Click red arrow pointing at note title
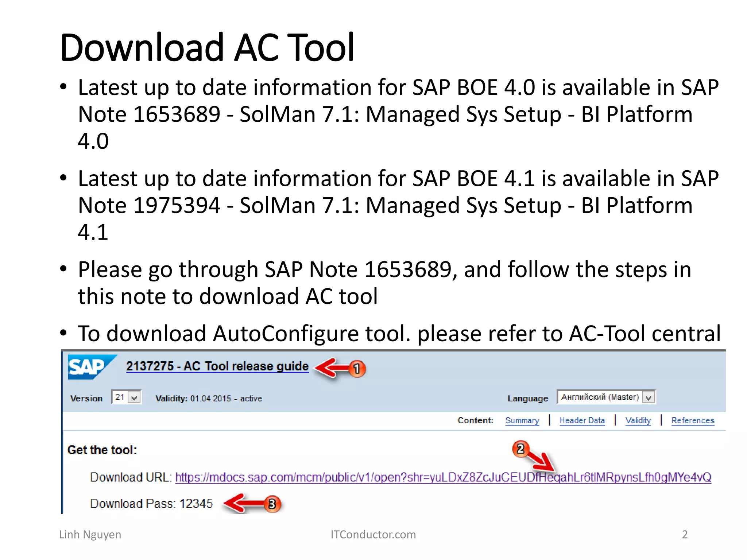The height and width of the screenshot is (560, 747). click(x=330, y=368)
